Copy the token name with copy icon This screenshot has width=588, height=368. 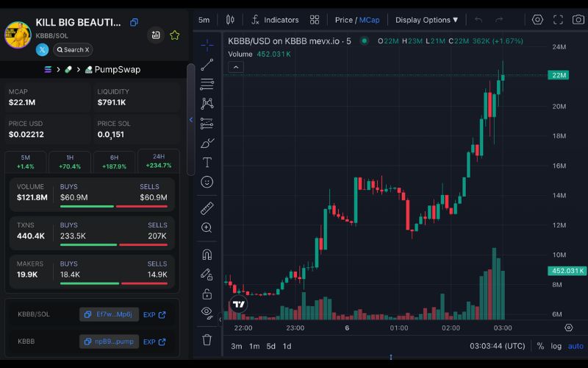coord(134,23)
